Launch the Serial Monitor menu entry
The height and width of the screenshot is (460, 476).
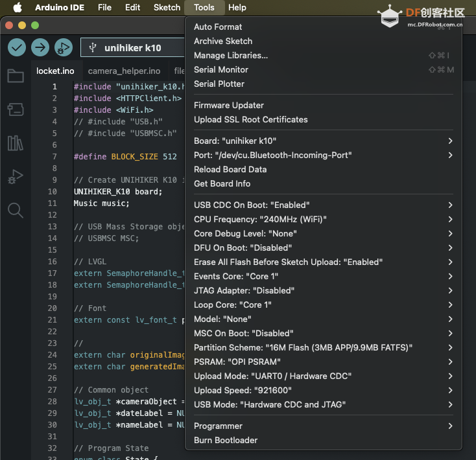(x=324, y=69)
